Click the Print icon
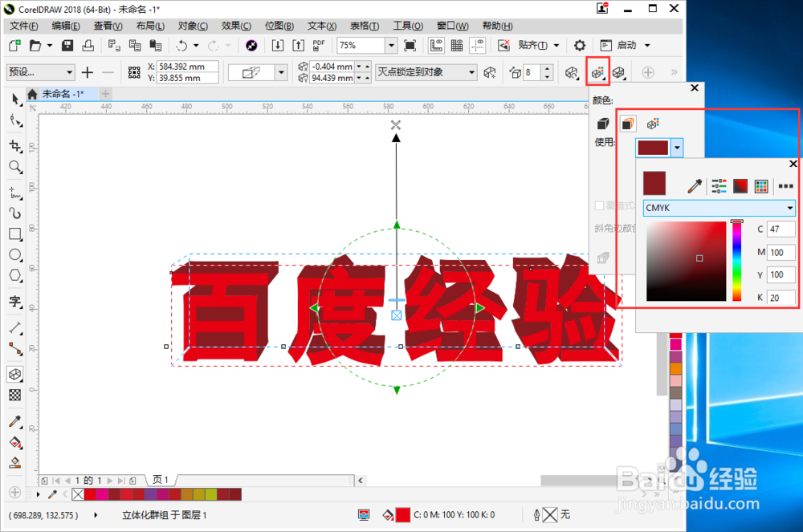The height and width of the screenshot is (532, 803). coord(88,46)
